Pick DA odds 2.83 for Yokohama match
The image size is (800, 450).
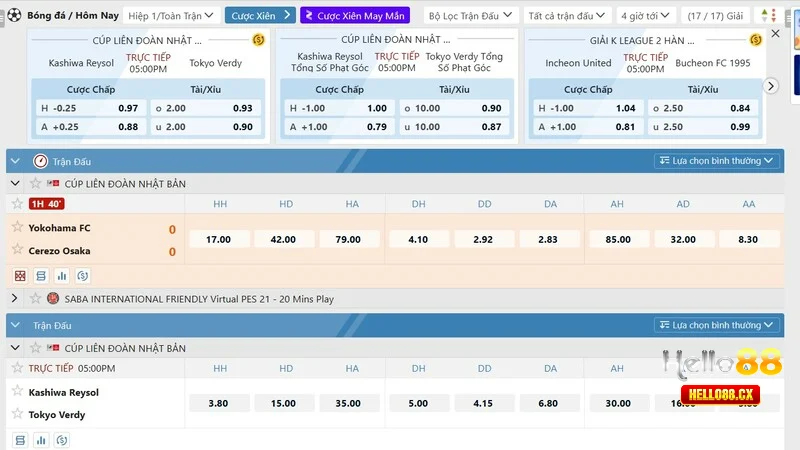pos(548,239)
